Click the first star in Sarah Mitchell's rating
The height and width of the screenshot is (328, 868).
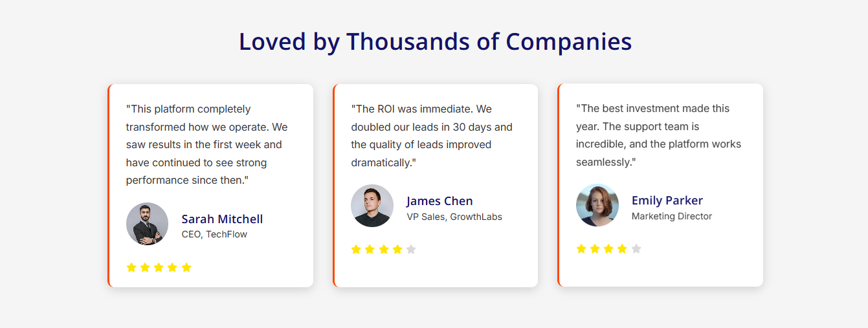[131, 267]
